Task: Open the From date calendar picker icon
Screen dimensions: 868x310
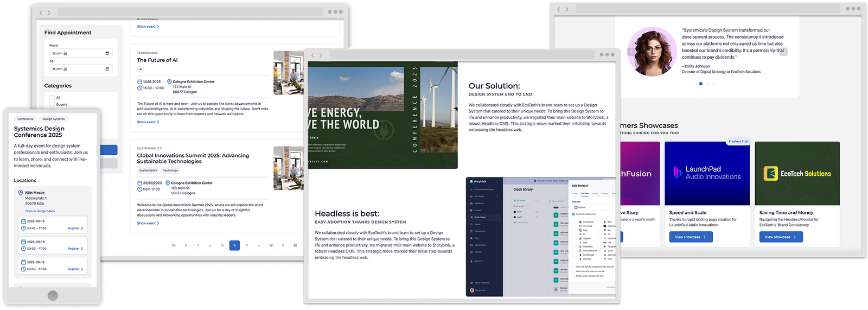Action: (107, 53)
